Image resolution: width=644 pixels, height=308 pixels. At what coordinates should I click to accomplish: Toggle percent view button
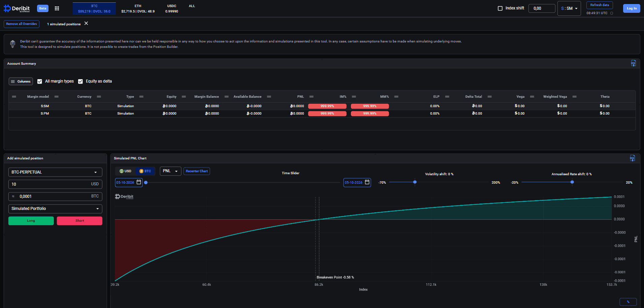tap(628, 302)
